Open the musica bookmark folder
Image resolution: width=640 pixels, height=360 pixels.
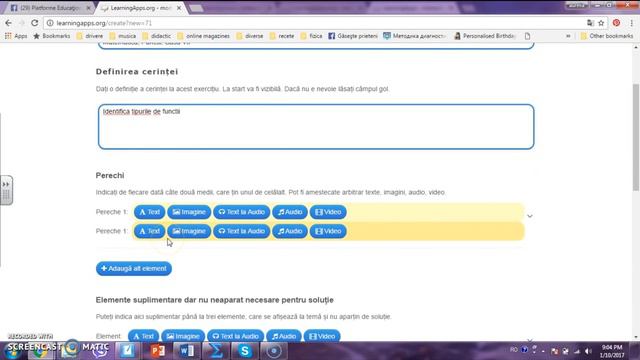pyautogui.click(x=122, y=36)
